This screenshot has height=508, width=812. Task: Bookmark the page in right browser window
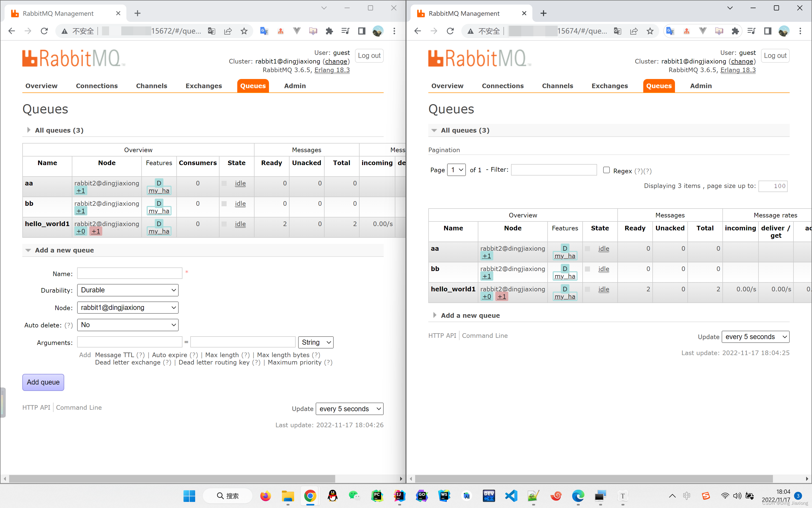click(x=650, y=31)
